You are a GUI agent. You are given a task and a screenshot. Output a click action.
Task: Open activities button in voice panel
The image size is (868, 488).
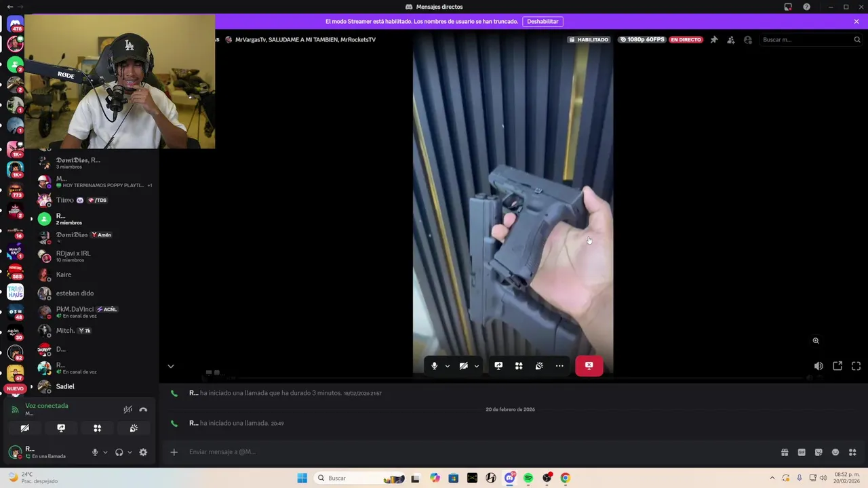[x=97, y=428]
